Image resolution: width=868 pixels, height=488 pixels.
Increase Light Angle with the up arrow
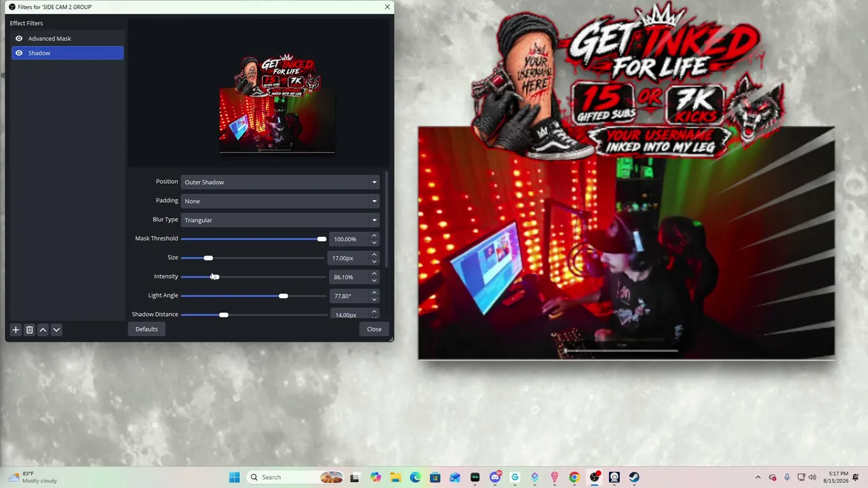(x=374, y=293)
